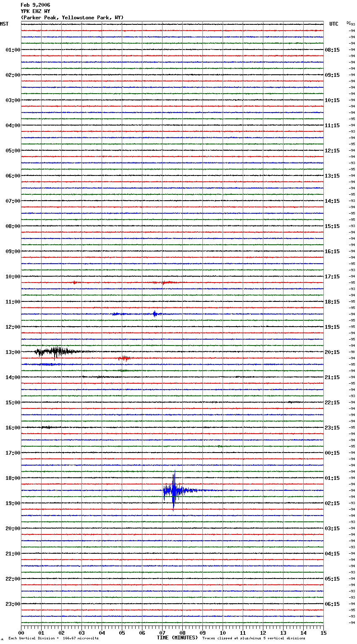Click the "16:15" UTC time label

332,251
